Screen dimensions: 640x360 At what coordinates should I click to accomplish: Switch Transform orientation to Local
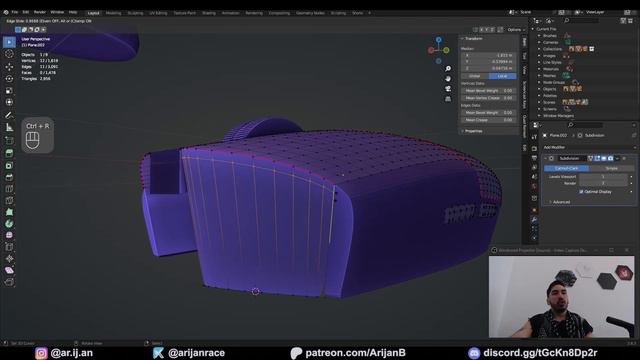click(502, 76)
